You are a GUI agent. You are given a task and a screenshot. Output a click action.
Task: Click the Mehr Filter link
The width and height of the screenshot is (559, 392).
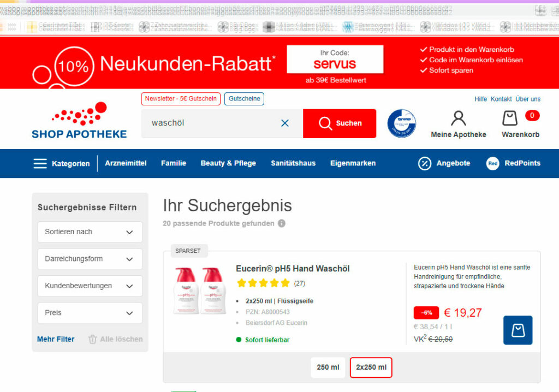[x=56, y=339]
